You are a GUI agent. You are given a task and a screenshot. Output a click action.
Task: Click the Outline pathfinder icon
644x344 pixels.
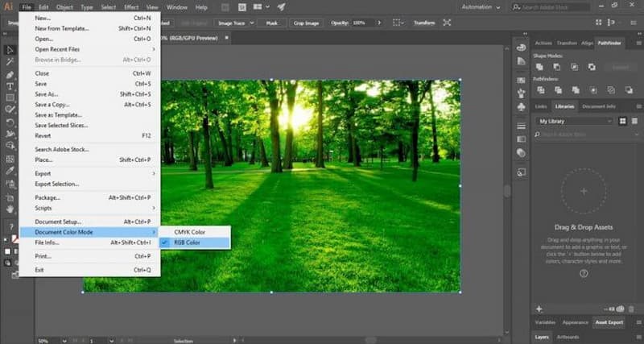pyautogui.click(x=611, y=89)
